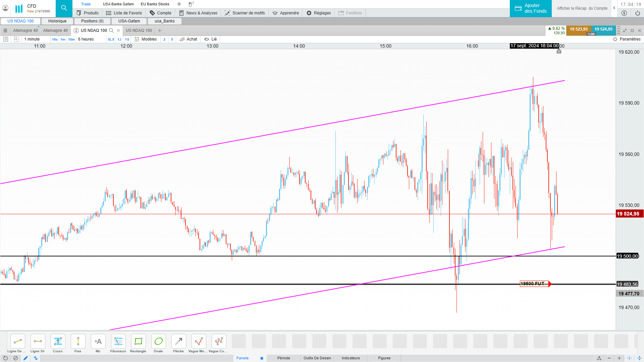644x362 pixels.
Task: Click the pencil edit icon
Action: click(25, 358)
